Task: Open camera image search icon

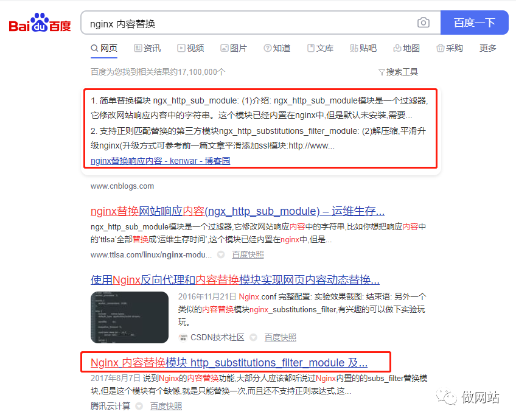Action: [423, 23]
